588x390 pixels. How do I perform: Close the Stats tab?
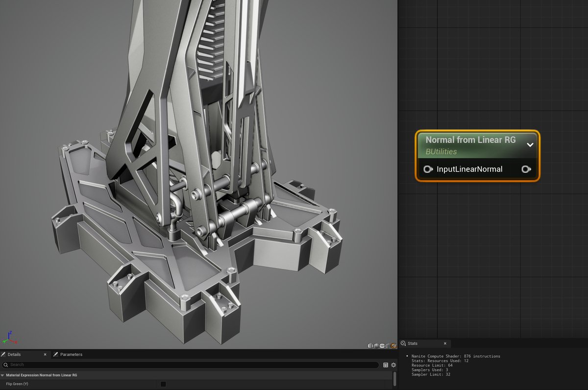pos(445,343)
